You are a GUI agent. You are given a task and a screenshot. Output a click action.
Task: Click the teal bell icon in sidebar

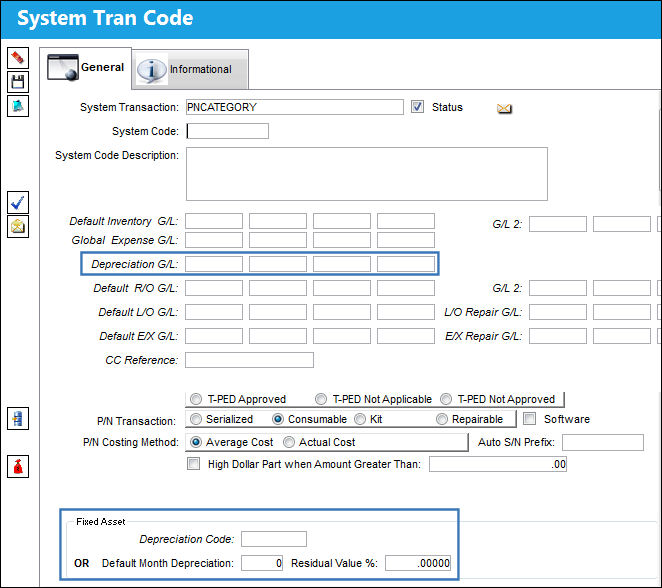pyautogui.click(x=18, y=106)
